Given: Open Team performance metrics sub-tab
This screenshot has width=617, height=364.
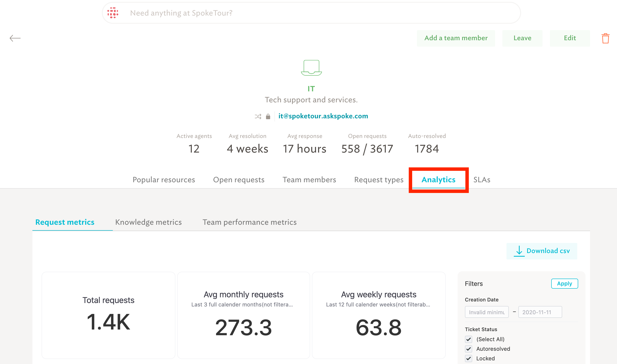Looking at the screenshot, I should (249, 222).
